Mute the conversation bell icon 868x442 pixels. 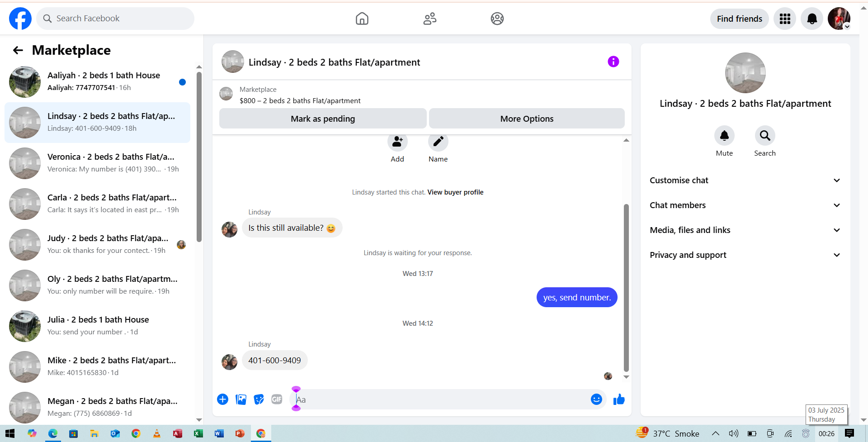tap(724, 135)
